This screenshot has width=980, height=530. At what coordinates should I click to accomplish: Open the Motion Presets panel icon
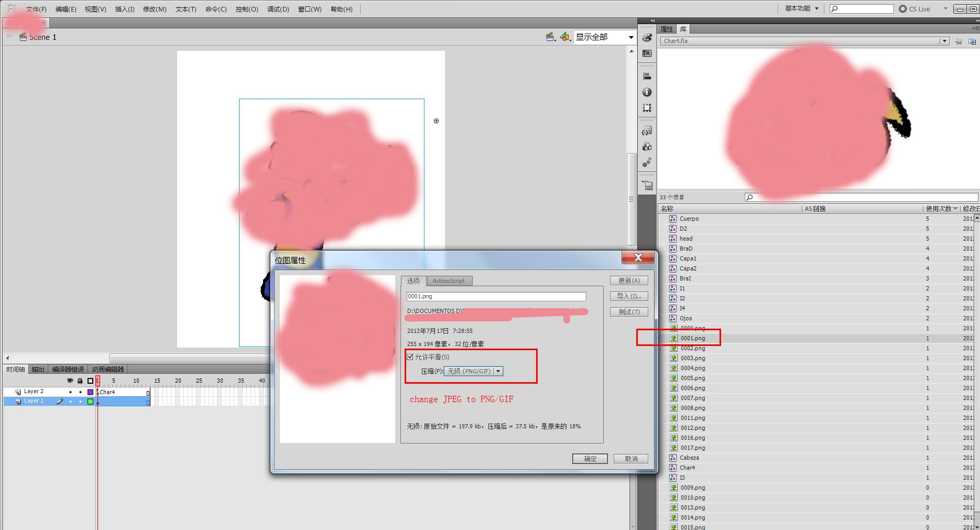(647, 163)
